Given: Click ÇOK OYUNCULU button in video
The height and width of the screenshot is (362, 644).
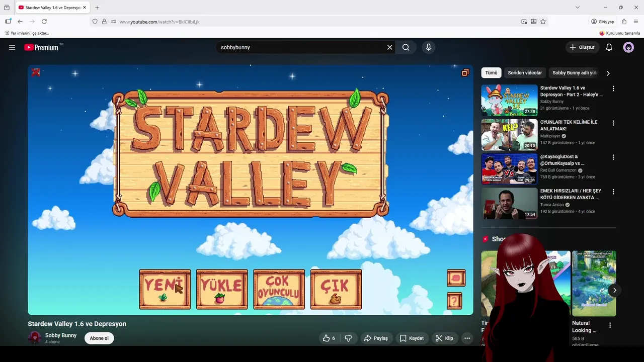Looking at the screenshot, I should [x=279, y=289].
